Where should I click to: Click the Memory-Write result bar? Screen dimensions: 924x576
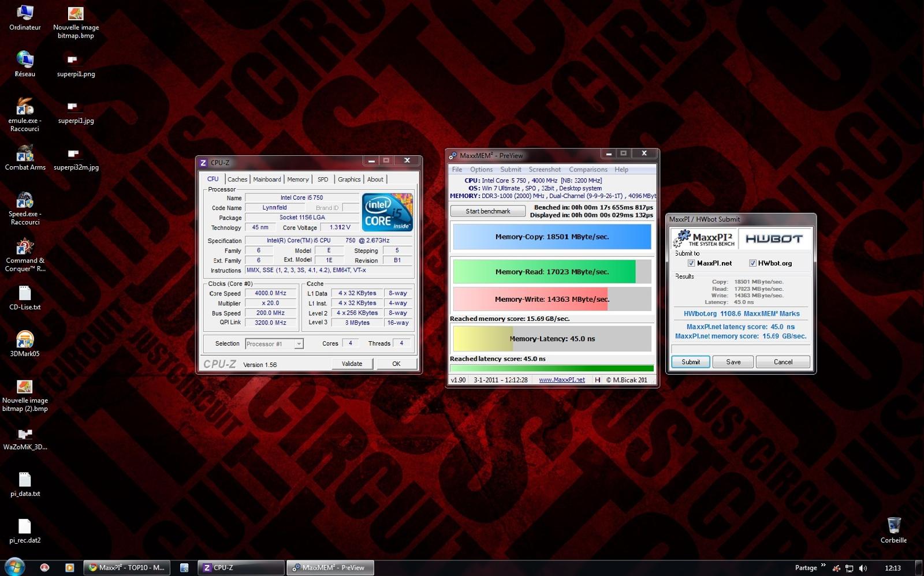[552, 299]
